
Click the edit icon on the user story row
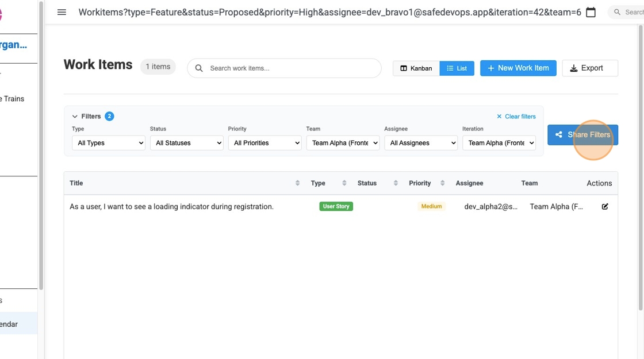click(x=604, y=206)
